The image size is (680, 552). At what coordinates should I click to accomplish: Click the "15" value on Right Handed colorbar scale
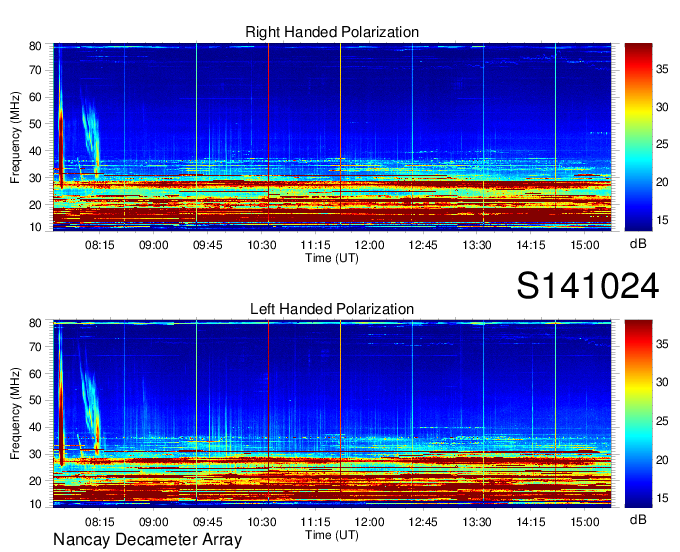tap(662, 220)
